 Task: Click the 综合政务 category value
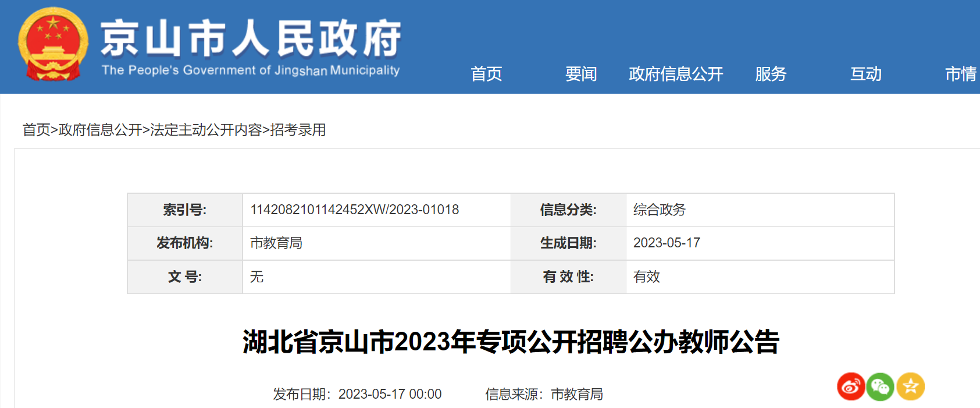660,210
